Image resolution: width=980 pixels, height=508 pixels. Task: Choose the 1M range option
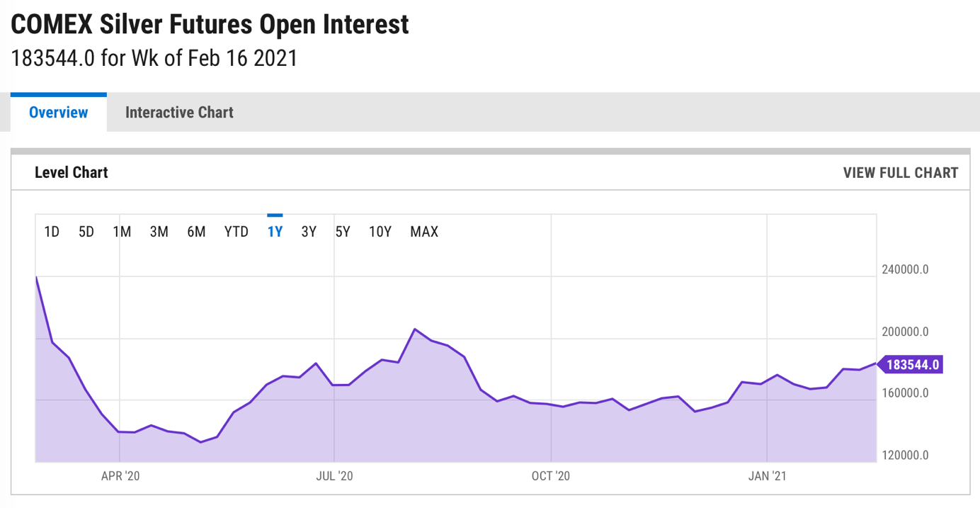(x=122, y=232)
